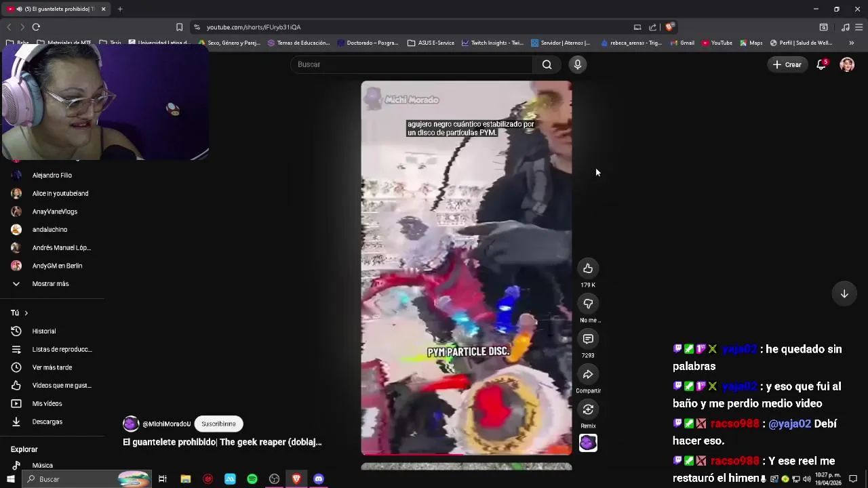Open Gmail bookmark
Viewport: 868px width, 488px height.
click(x=682, y=43)
